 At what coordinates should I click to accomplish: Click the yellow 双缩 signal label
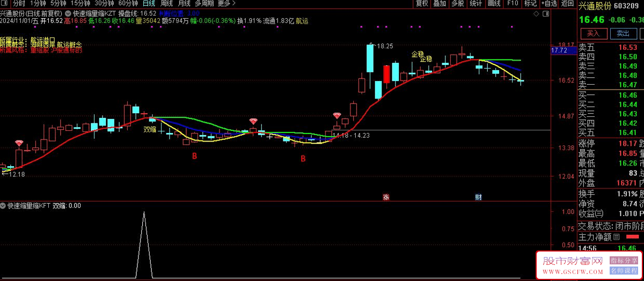point(150,129)
